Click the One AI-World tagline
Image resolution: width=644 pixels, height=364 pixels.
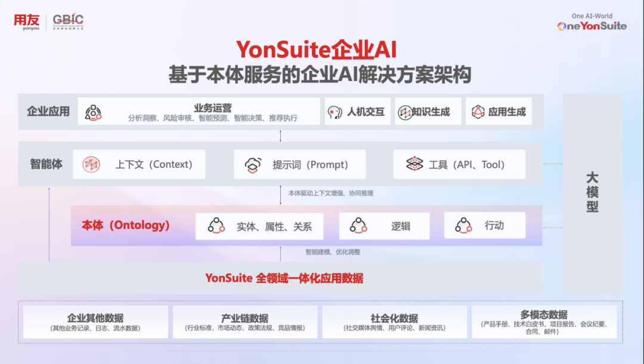pyautogui.click(x=592, y=16)
